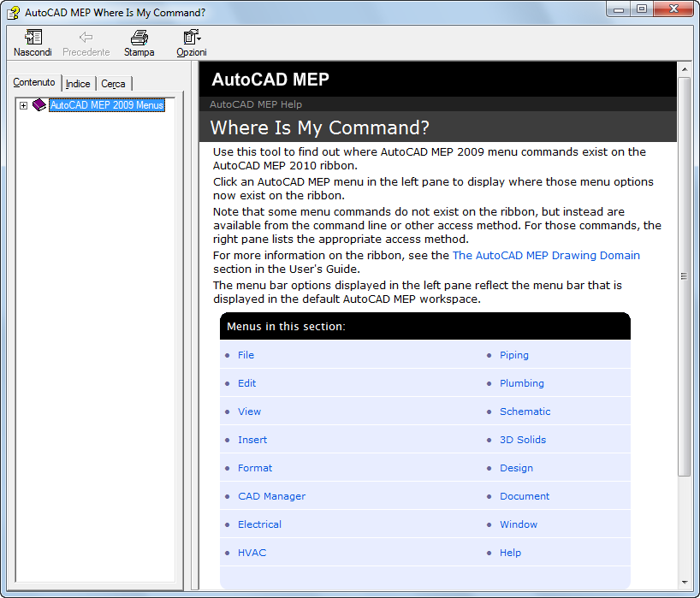Open the CAD Manager link
This screenshot has height=598, width=700.
(x=272, y=496)
